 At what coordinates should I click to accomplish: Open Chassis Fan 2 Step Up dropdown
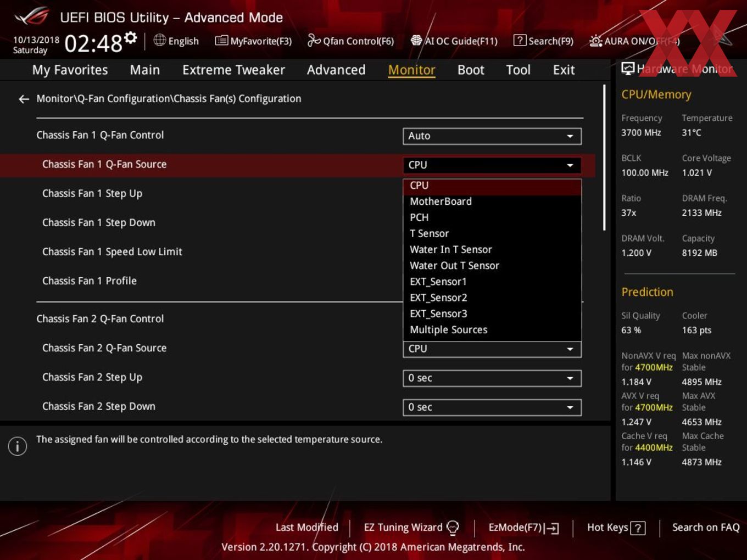point(492,378)
